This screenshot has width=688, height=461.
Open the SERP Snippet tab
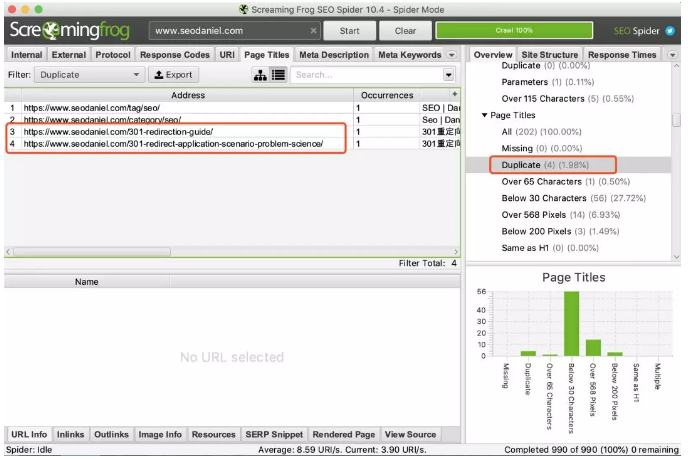(x=274, y=435)
